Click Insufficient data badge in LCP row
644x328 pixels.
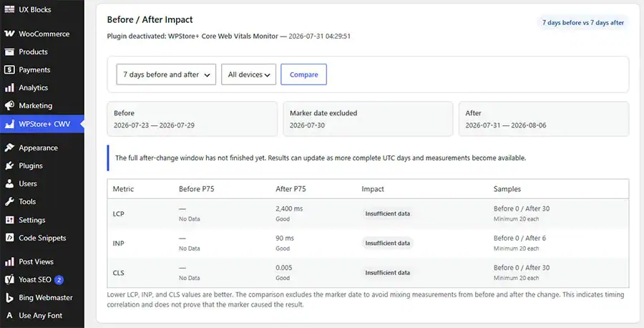[x=387, y=213]
